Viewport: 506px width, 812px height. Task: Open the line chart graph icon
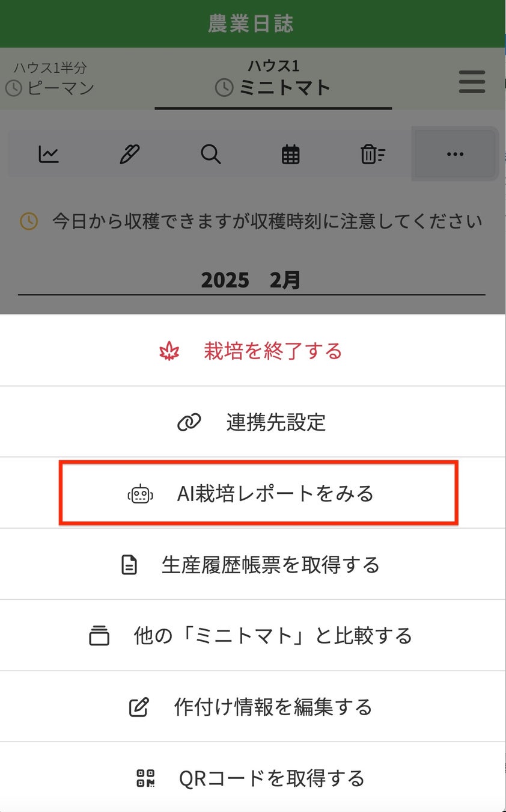pyautogui.click(x=49, y=155)
